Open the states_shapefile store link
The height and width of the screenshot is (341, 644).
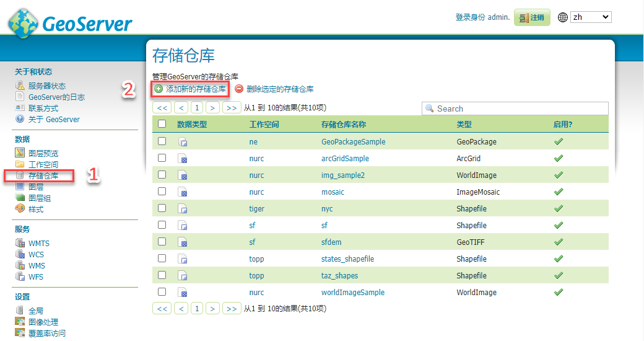tap(347, 259)
